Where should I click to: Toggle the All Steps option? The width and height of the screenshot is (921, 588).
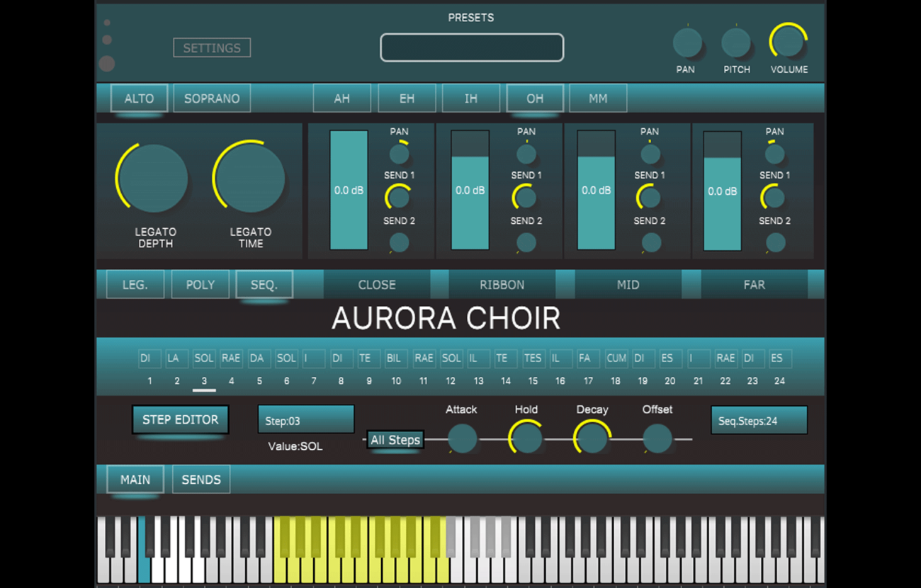click(x=395, y=440)
